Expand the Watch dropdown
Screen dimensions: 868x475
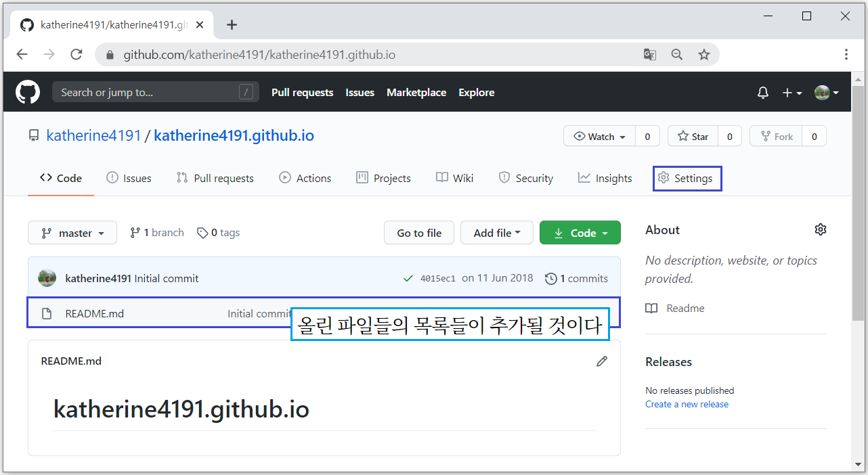[x=600, y=136]
